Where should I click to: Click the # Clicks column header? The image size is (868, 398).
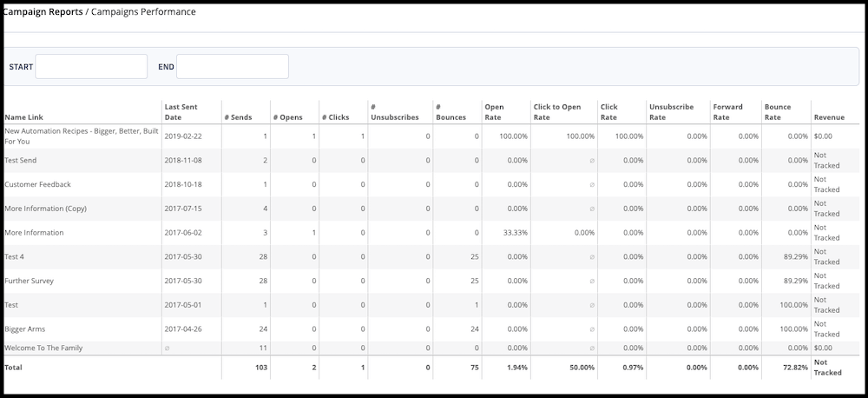(x=335, y=117)
